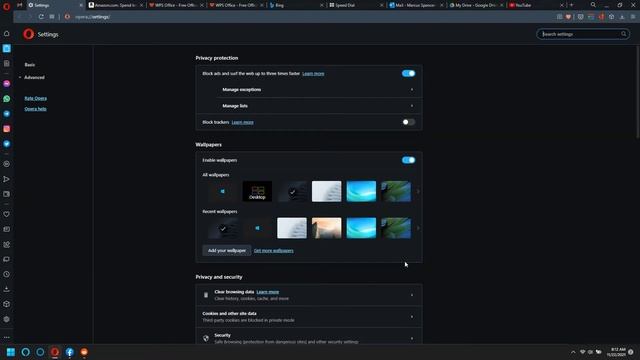Click the heart bookmark icon in address bar
The width and height of the screenshot is (640, 360).
(568, 17)
